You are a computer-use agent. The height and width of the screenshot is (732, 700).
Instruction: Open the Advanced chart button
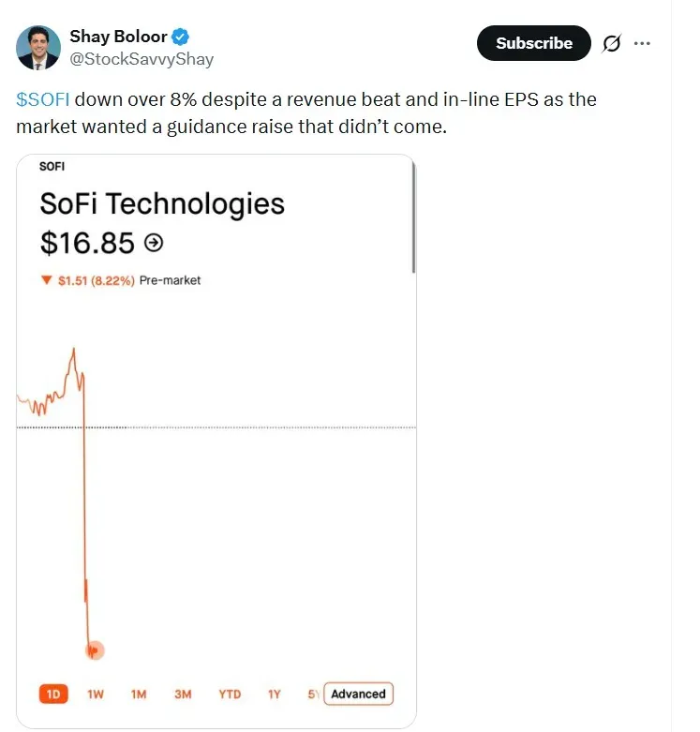[x=358, y=694]
